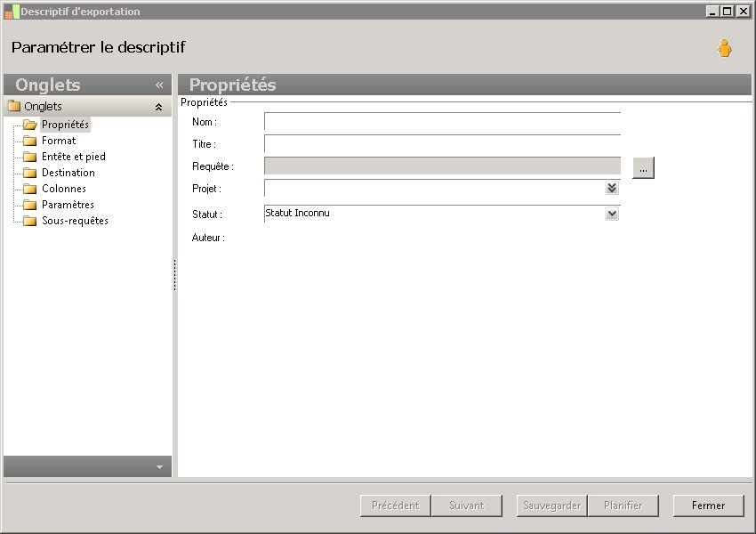Image resolution: width=756 pixels, height=534 pixels.
Task: Click the application icon in the title bar
Action: pos(12,12)
